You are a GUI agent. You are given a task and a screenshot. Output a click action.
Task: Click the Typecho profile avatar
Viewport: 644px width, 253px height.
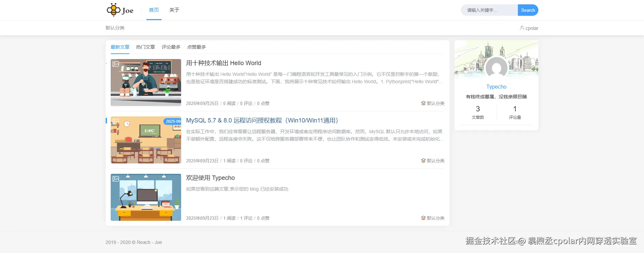point(496,68)
